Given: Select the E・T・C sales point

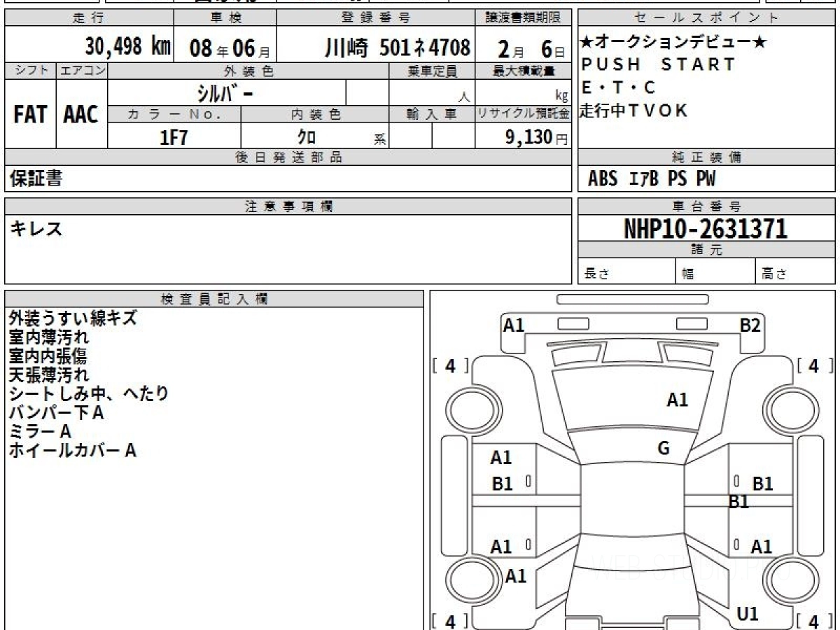Looking at the screenshot, I should [x=619, y=87].
